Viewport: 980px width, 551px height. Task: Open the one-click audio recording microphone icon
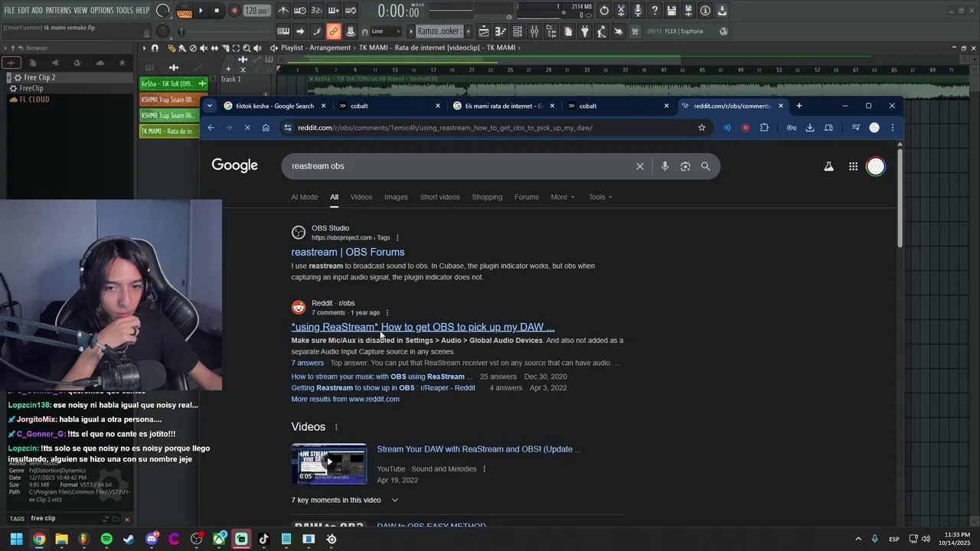click(x=638, y=11)
